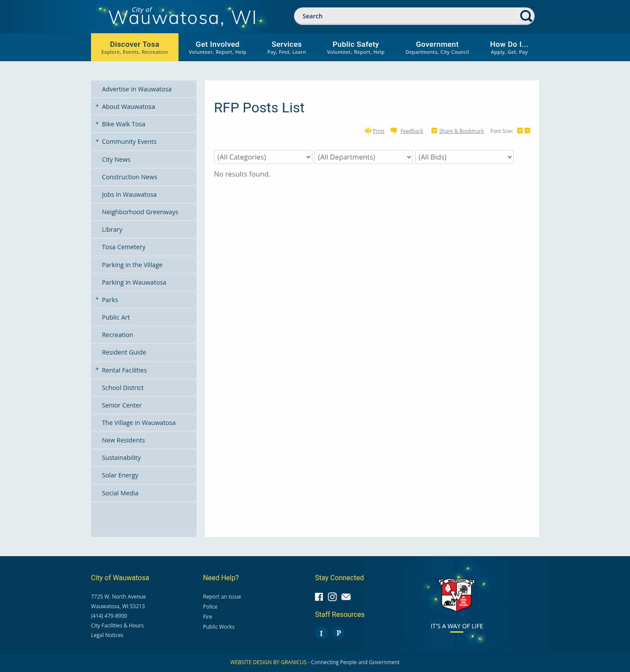Open Report an Issue footer link
Image resolution: width=630 pixels, height=672 pixels.
coord(222,597)
